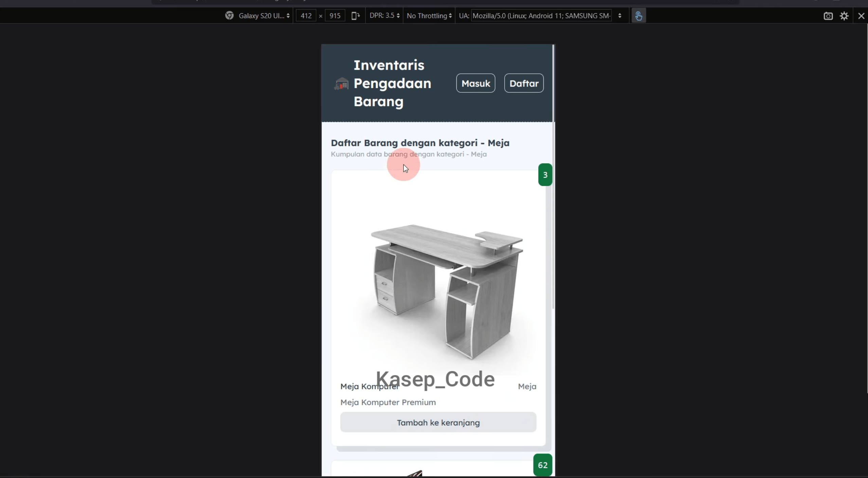Open the No Throttling dropdown
The width and height of the screenshot is (868, 478).
[429, 16]
